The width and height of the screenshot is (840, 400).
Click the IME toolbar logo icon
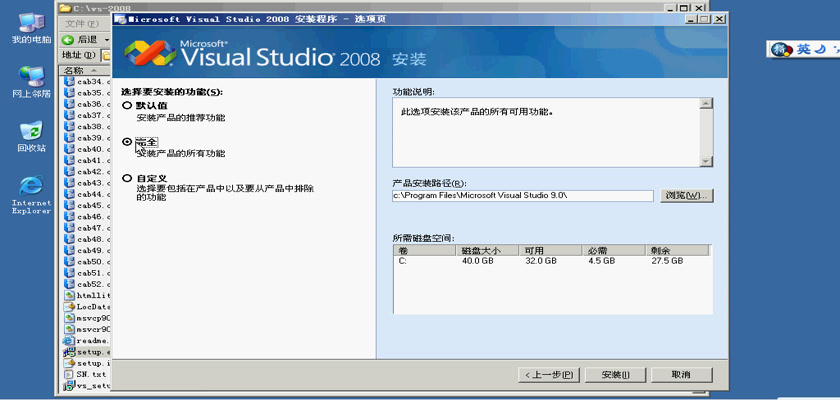click(781, 49)
